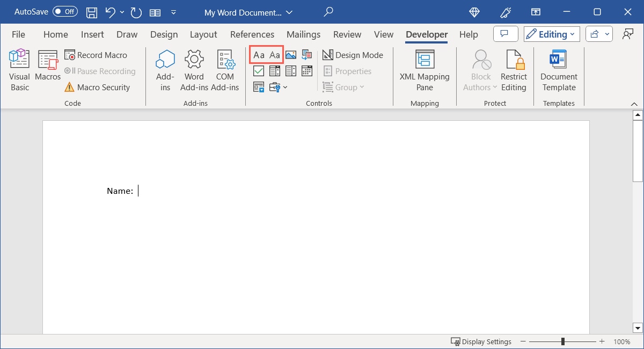This screenshot has height=349, width=644.
Task: Toggle AutoSave off or on
Action: point(64,11)
